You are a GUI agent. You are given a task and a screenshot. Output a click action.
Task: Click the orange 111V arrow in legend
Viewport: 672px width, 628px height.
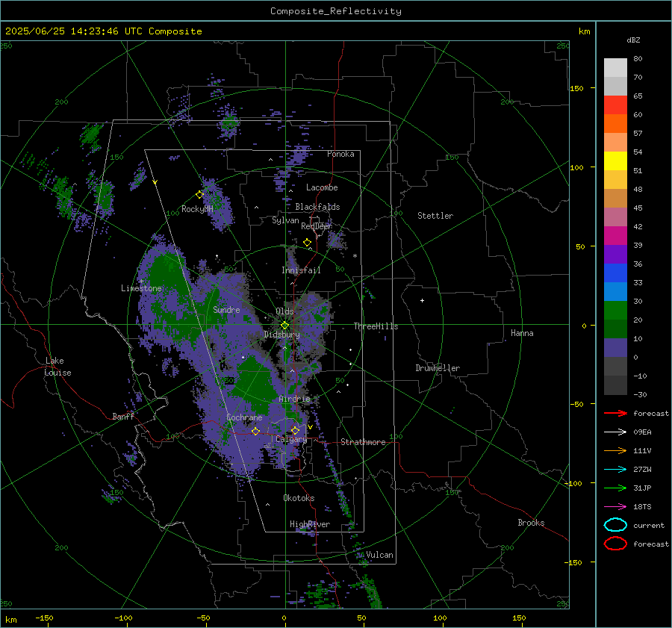(615, 450)
